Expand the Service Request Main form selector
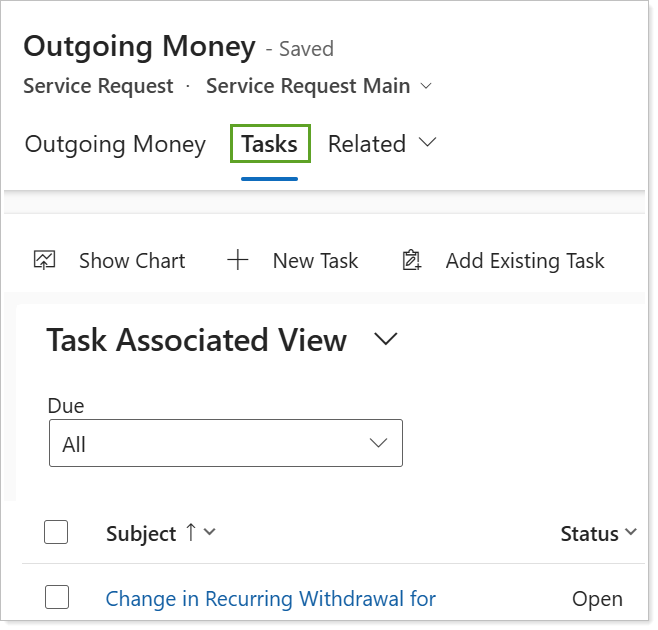 427,86
